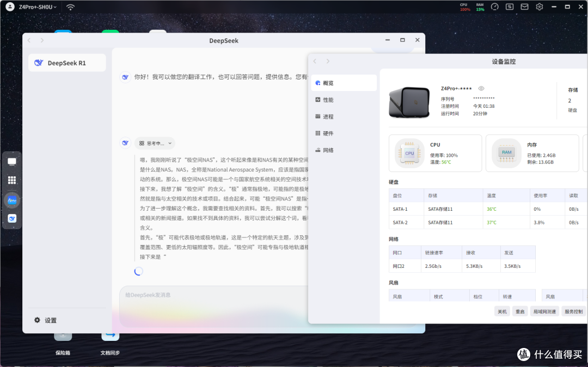Click the 3.5KB/s send value
588x367 pixels.
click(512, 266)
